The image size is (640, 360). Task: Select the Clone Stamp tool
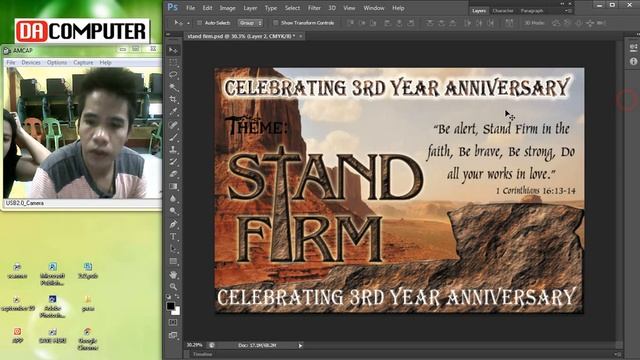(x=173, y=149)
